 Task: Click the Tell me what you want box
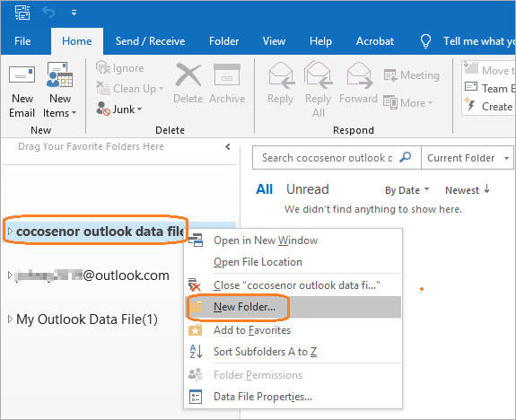479,41
